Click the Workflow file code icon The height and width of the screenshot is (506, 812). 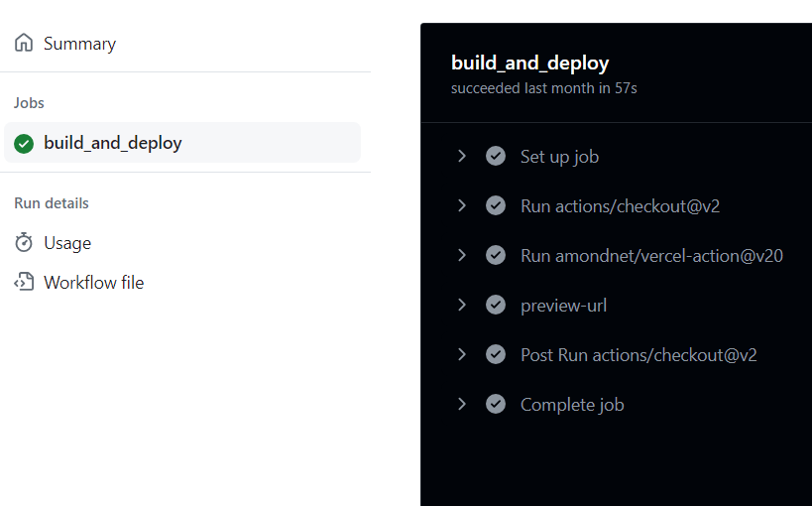click(24, 282)
